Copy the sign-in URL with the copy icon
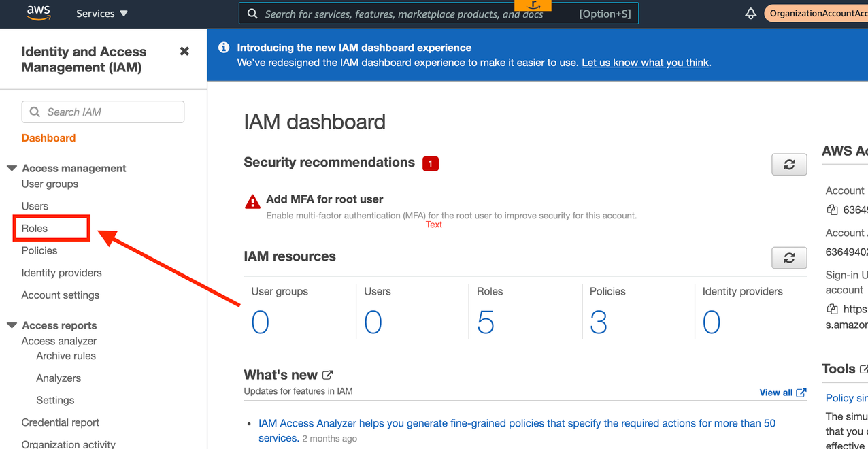868x449 pixels. tap(832, 310)
